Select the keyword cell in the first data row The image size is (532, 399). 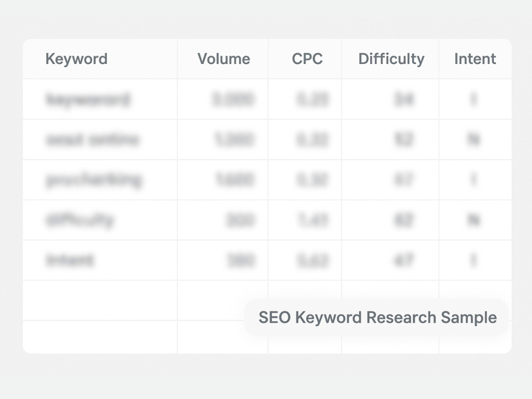[100, 99]
